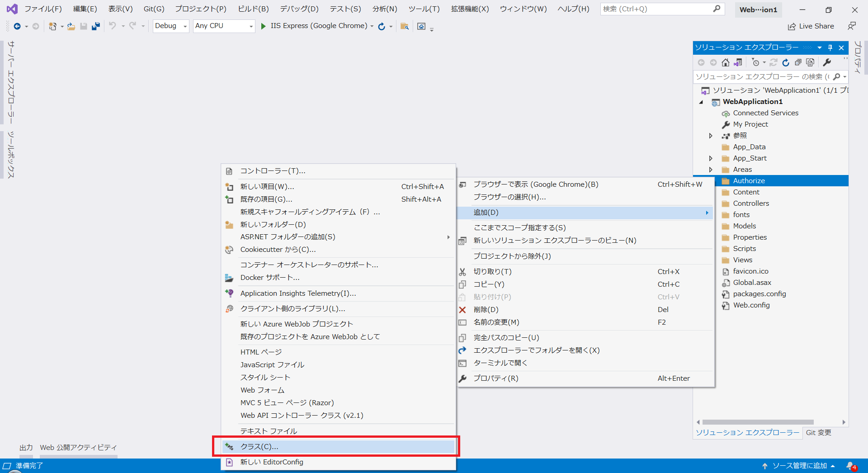Toggle the pin on Solution Explorer panel
The height and width of the screenshot is (473, 868).
tap(830, 47)
